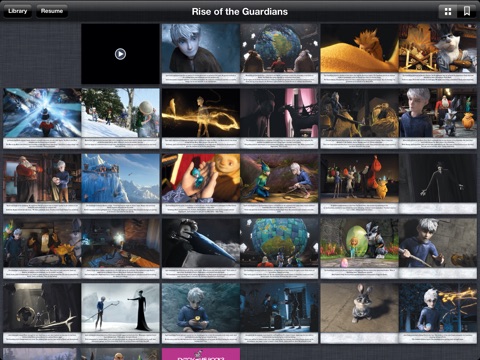Tap the Resume button
This screenshot has width=480, height=360.
pyautogui.click(x=52, y=11)
